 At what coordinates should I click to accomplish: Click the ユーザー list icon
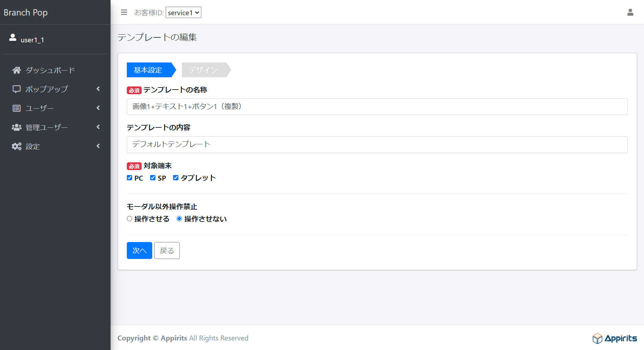17,108
